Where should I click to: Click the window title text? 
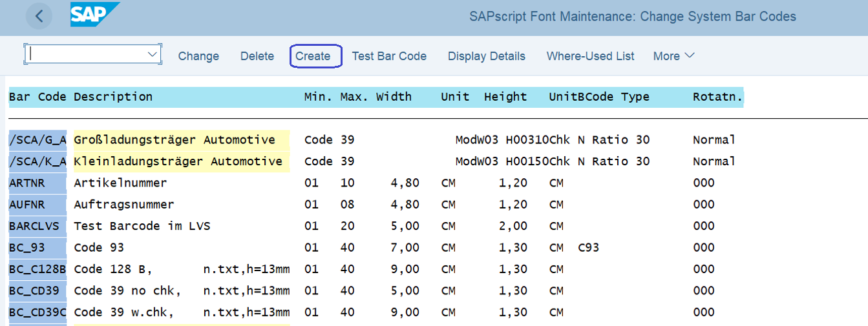(x=633, y=16)
